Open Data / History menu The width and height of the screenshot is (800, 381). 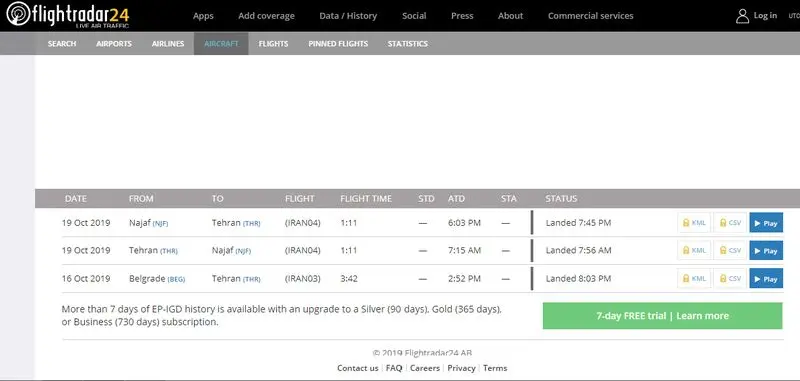pyautogui.click(x=348, y=16)
